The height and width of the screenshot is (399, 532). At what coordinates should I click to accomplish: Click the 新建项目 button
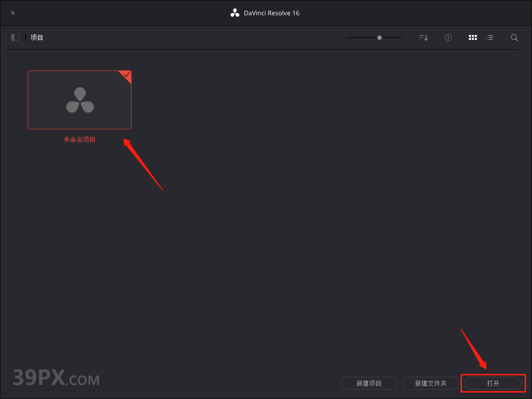pos(369,383)
